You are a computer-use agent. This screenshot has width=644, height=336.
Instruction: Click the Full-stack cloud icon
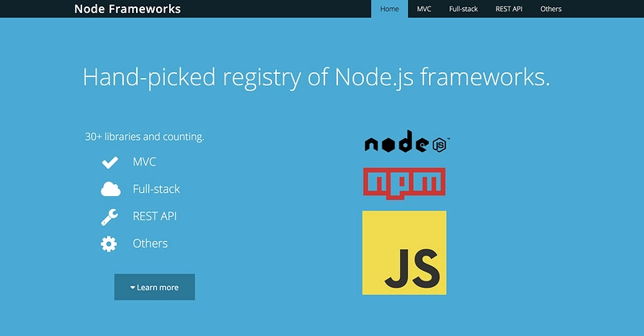110,189
